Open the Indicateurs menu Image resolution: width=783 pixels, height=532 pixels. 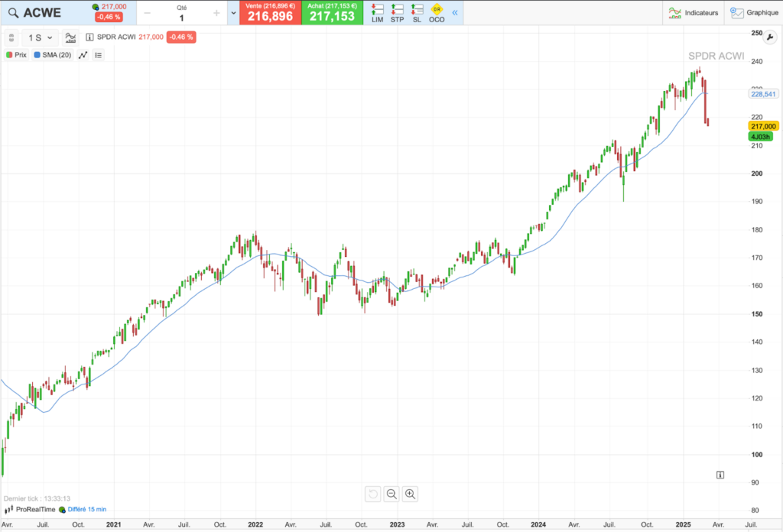coord(693,12)
